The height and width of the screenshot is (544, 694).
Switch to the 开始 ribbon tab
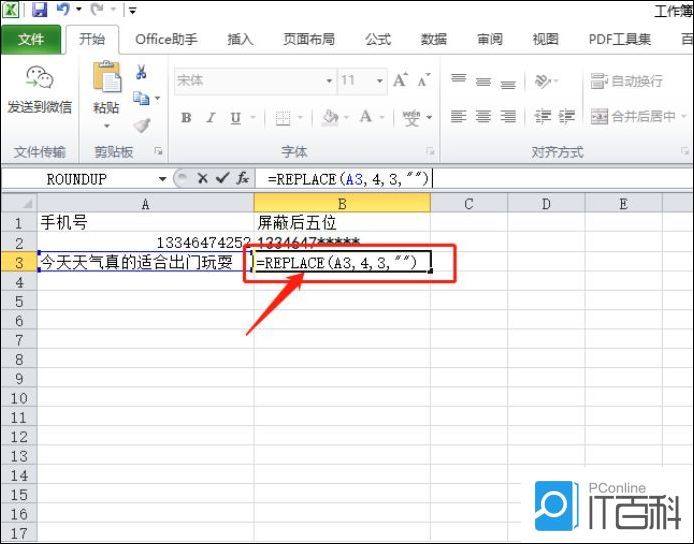92,39
